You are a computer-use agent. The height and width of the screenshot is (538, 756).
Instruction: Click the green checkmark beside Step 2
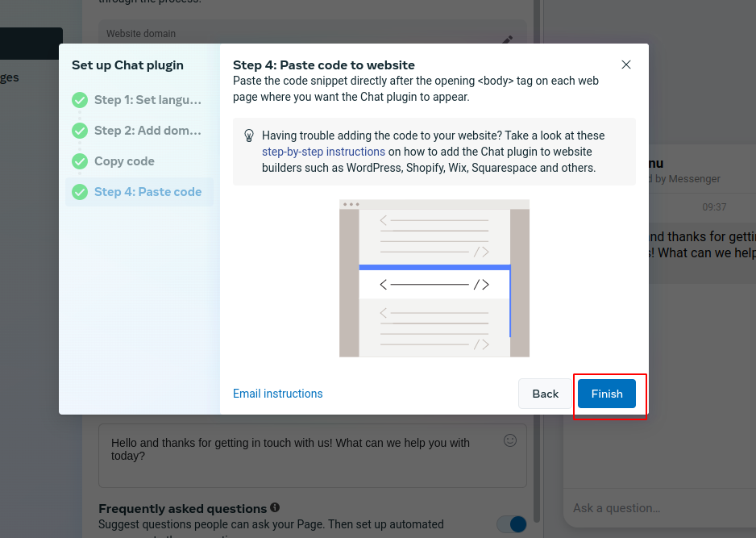coord(80,131)
